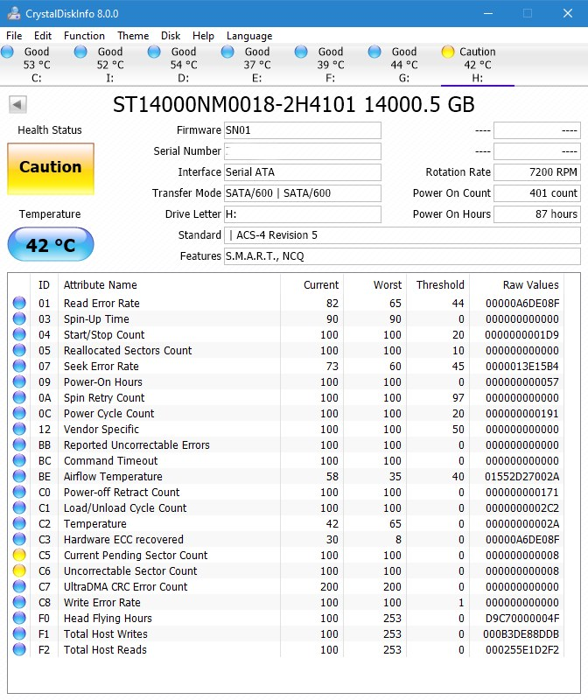This screenshot has width=588, height=700.
Task: Click the Attribute Name column header
Action: 100,285
